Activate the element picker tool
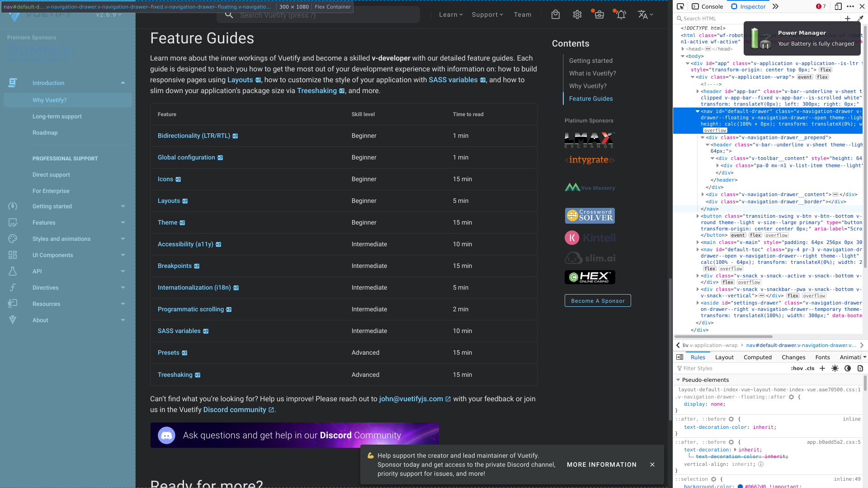 point(680,6)
